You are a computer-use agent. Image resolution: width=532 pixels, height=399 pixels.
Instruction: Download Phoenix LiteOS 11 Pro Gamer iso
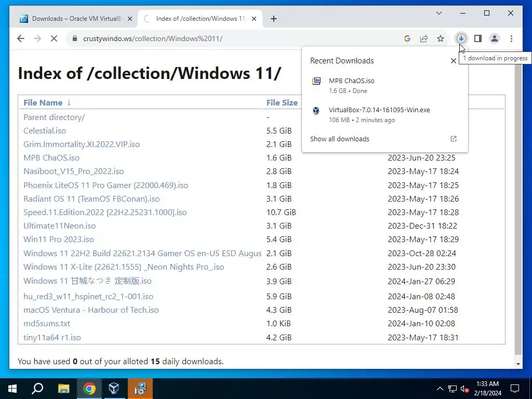click(x=105, y=185)
